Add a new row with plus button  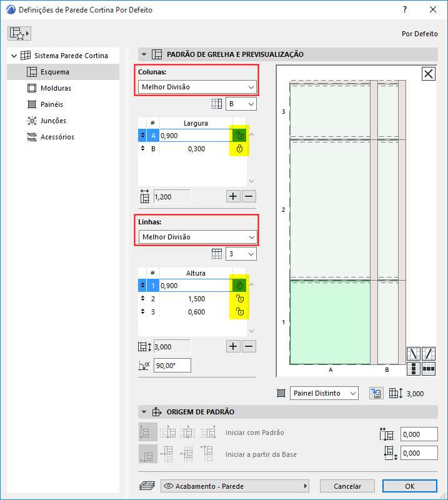233,346
